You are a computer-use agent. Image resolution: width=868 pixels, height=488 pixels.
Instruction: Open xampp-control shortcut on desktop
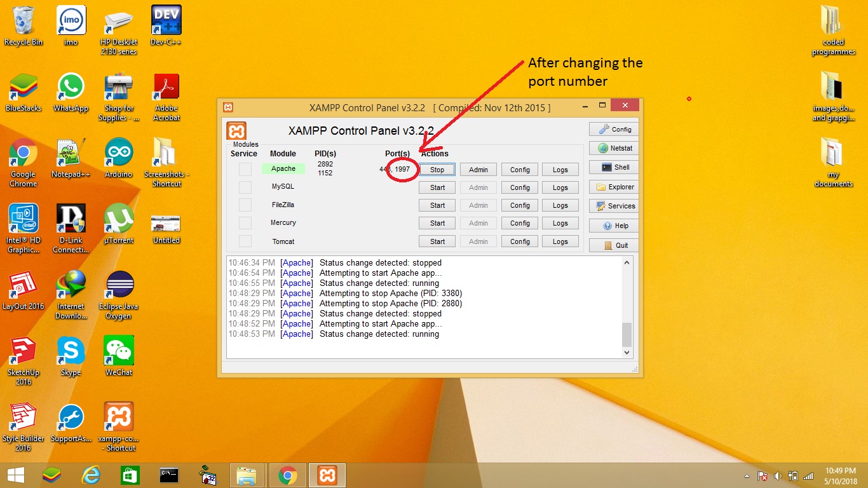click(x=118, y=427)
